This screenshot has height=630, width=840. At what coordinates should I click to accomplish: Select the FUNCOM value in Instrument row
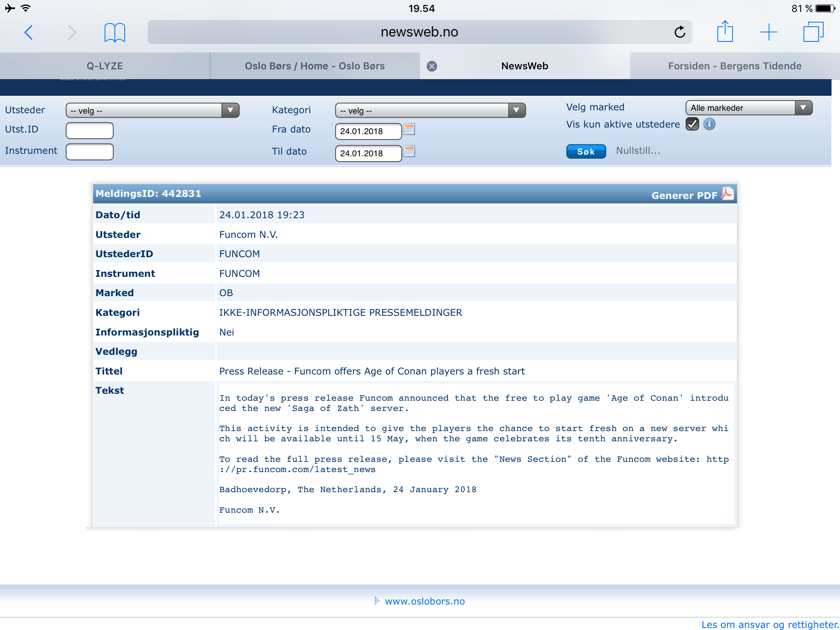[240, 274]
